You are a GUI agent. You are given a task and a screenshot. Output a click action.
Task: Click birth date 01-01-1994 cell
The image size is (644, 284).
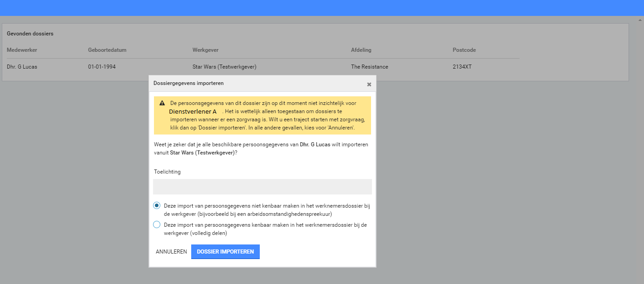[x=102, y=67]
